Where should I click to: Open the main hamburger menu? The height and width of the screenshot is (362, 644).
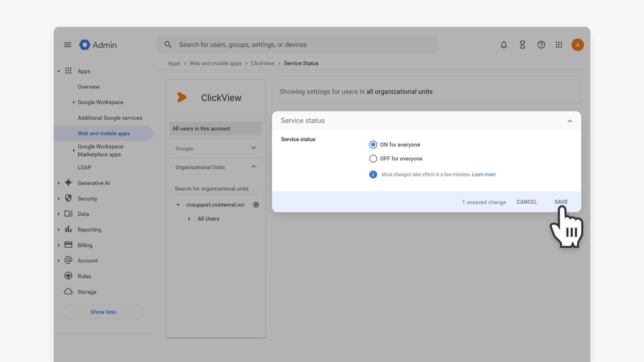67,45
